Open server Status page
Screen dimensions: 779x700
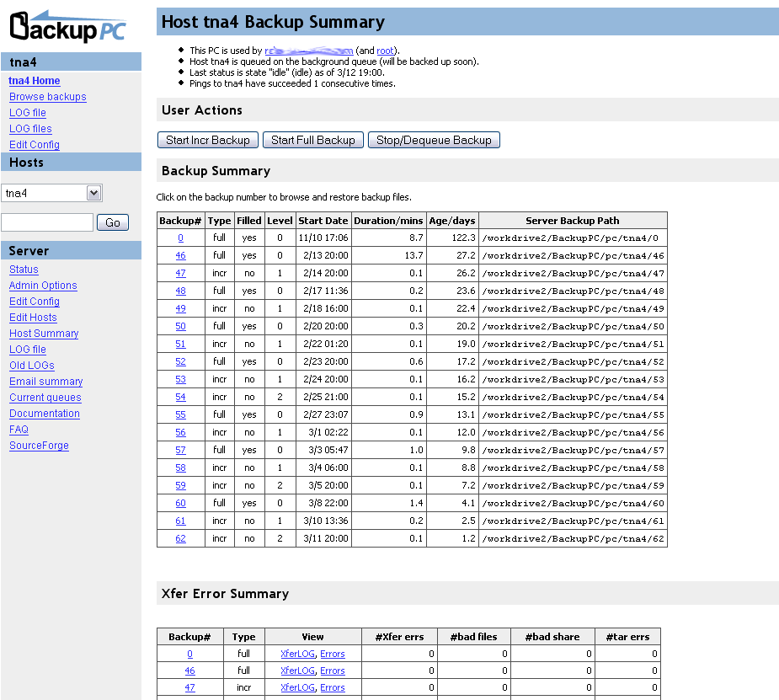point(24,270)
